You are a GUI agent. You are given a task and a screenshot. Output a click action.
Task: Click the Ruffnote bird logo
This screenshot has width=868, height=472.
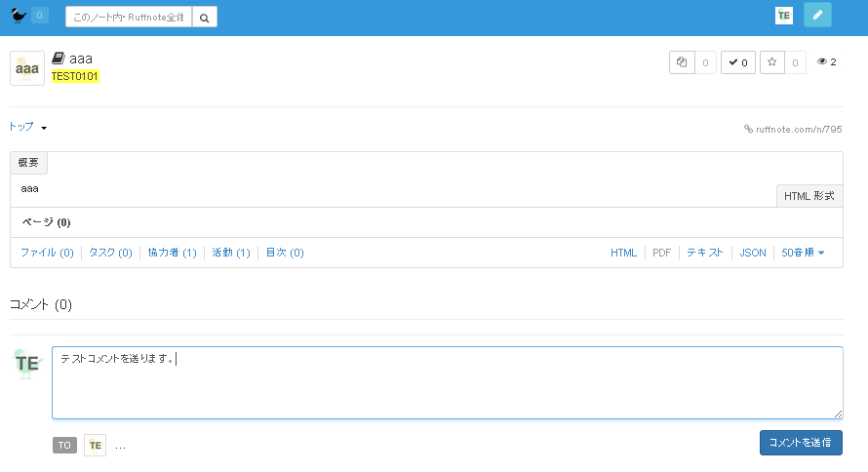(x=19, y=15)
